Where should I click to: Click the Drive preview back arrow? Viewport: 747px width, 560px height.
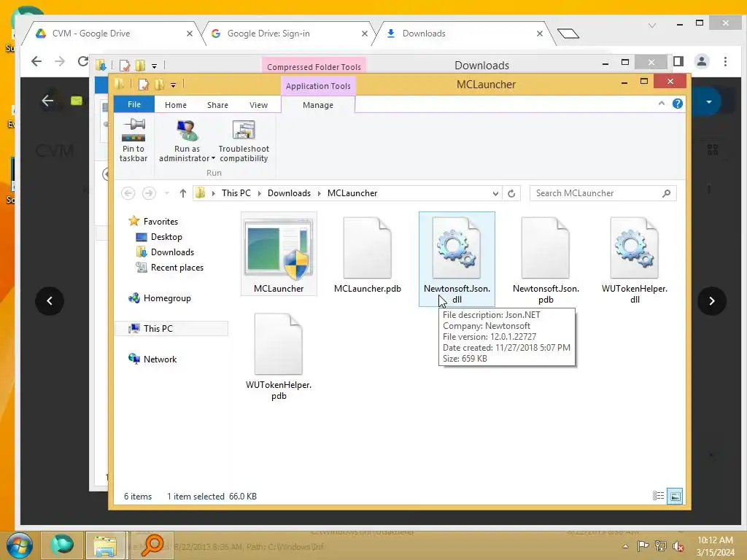point(47,101)
